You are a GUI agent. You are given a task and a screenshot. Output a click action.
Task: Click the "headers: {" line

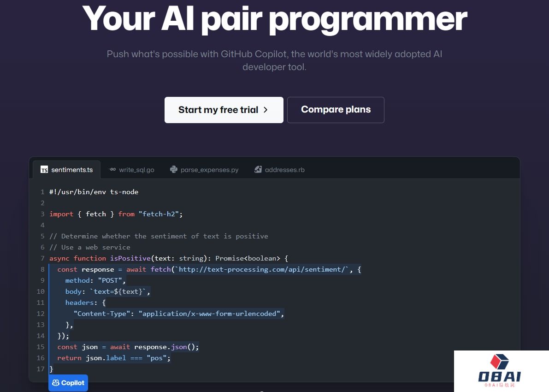pos(85,303)
